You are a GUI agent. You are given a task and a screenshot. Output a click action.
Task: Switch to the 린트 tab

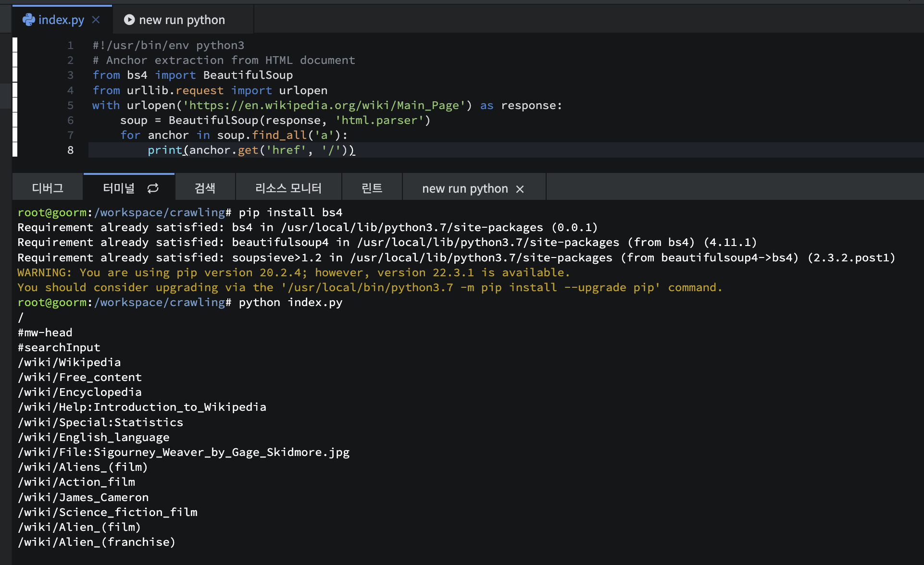pos(372,188)
